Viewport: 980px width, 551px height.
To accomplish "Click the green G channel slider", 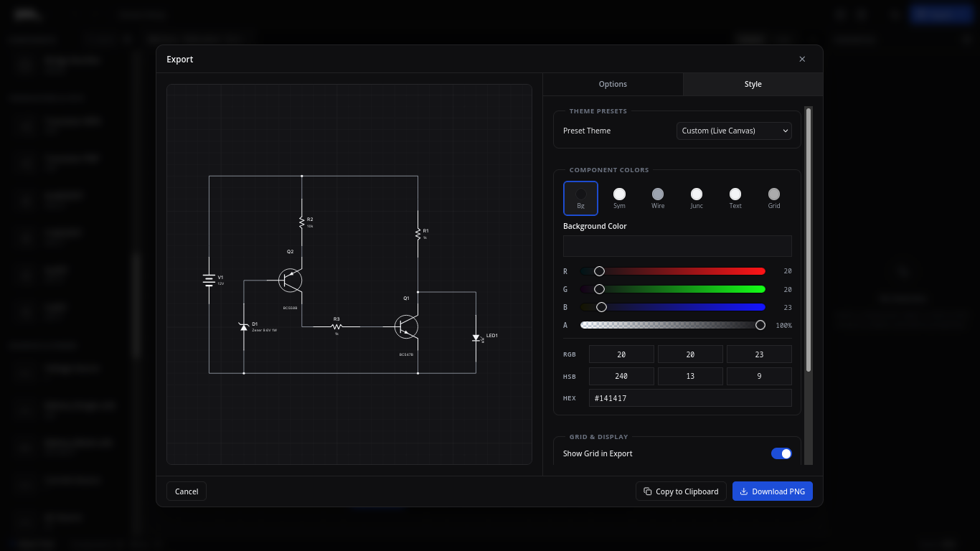I will (x=673, y=289).
